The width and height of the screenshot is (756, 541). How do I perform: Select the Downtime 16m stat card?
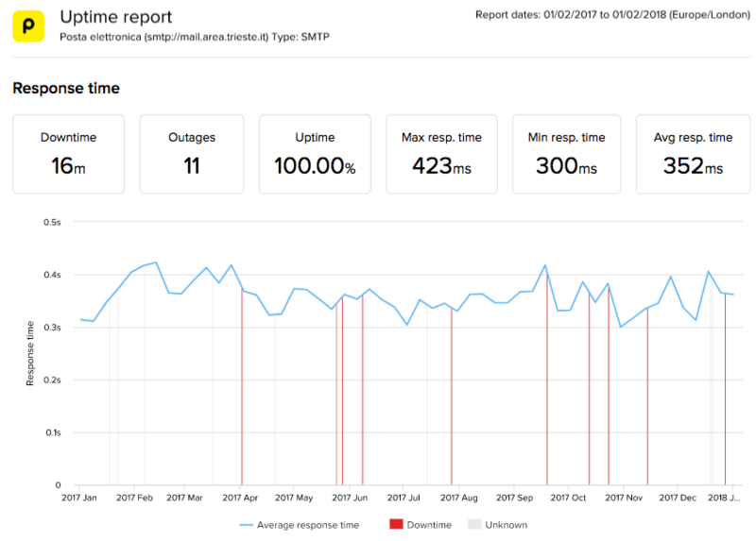coord(68,154)
